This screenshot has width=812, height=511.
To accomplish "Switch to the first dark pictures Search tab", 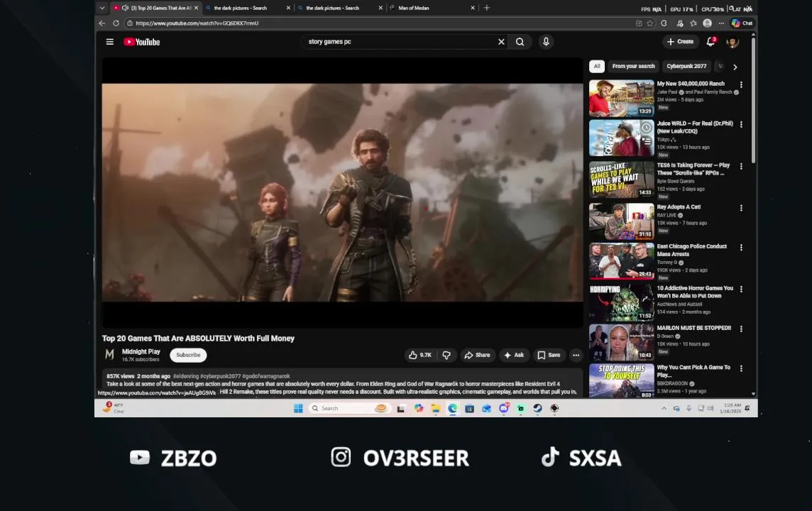I will click(248, 8).
